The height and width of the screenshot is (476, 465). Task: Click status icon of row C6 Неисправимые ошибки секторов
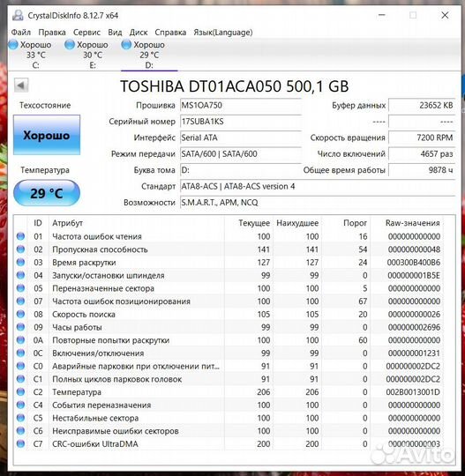click(x=20, y=430)
